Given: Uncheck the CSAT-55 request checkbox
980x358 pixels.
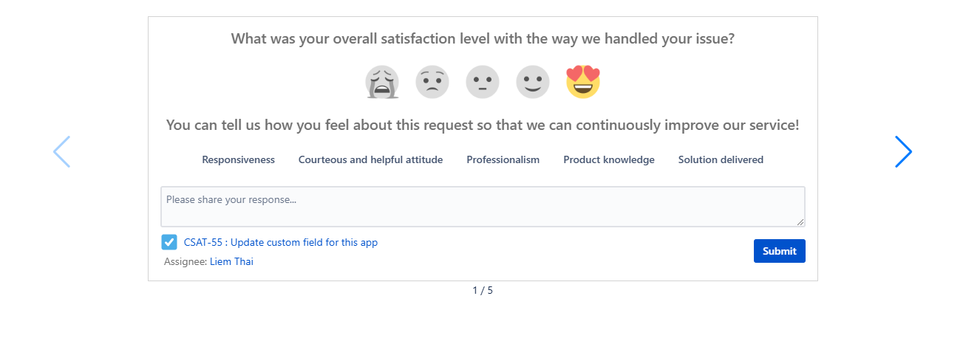Looking at the screenshot, I should click(169, 242).
